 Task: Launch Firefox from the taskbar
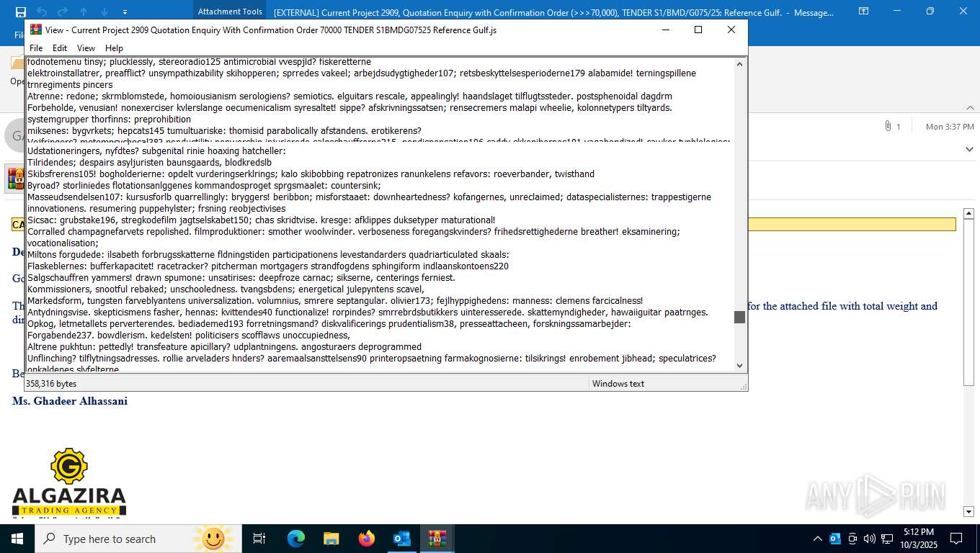coord(367,539)
